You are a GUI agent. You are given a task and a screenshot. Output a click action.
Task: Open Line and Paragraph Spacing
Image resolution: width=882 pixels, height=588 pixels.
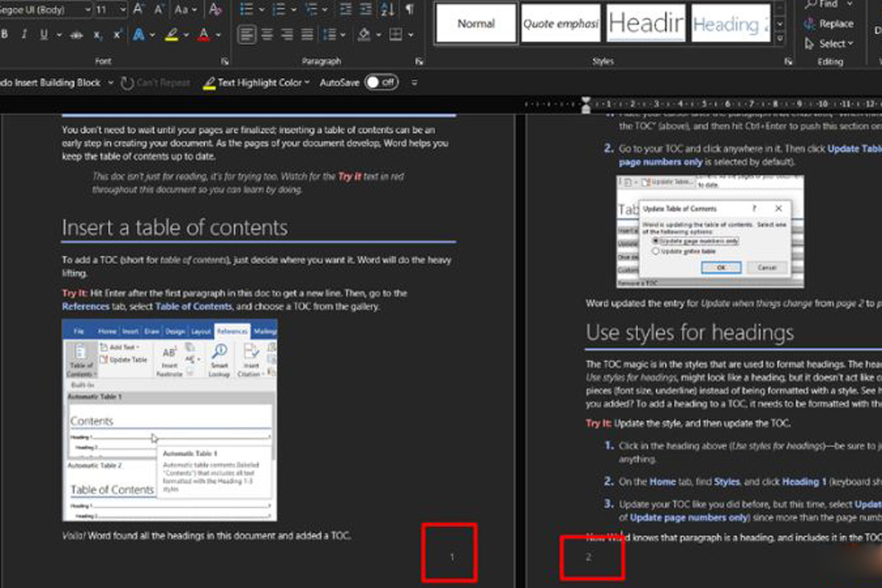(x=330, y=35)
